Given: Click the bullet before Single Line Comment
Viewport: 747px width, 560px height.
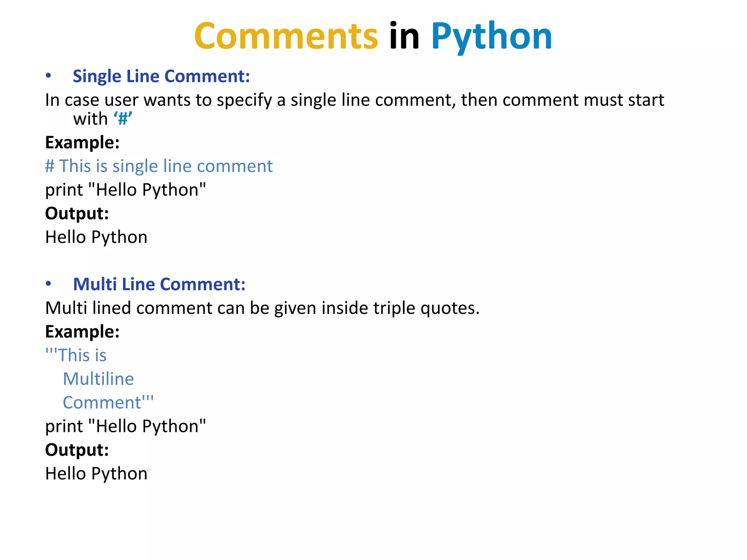Looking at the screenshot, I should (x=48, y=76).
